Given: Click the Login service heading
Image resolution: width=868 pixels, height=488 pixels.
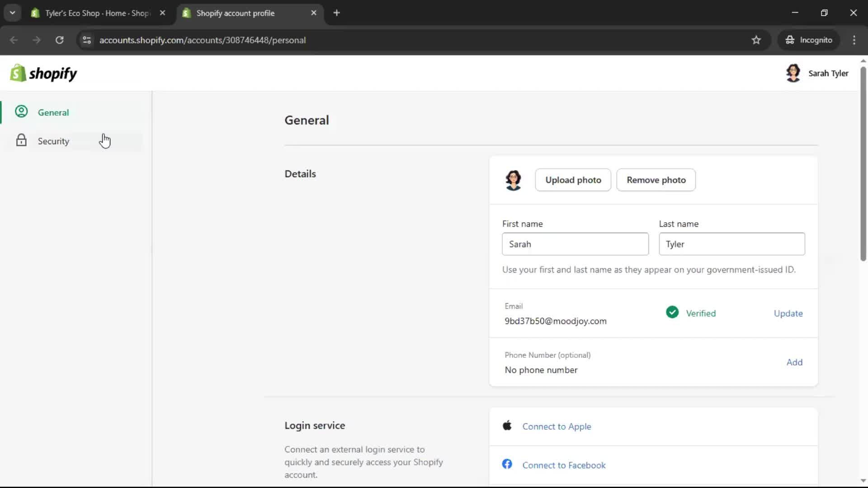Looking at the screenshot, I should click(x=315, y=425).
